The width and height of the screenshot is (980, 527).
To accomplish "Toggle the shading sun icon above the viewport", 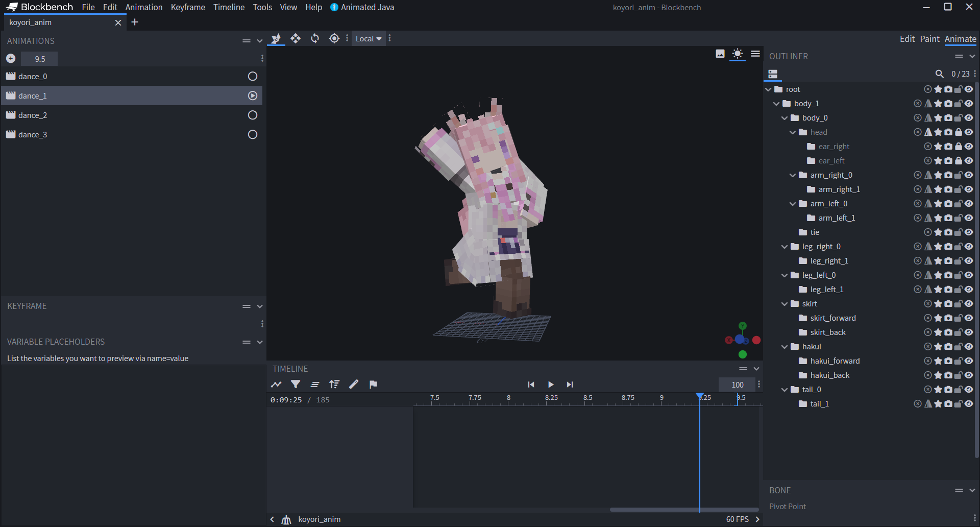I will pos(738,54).
